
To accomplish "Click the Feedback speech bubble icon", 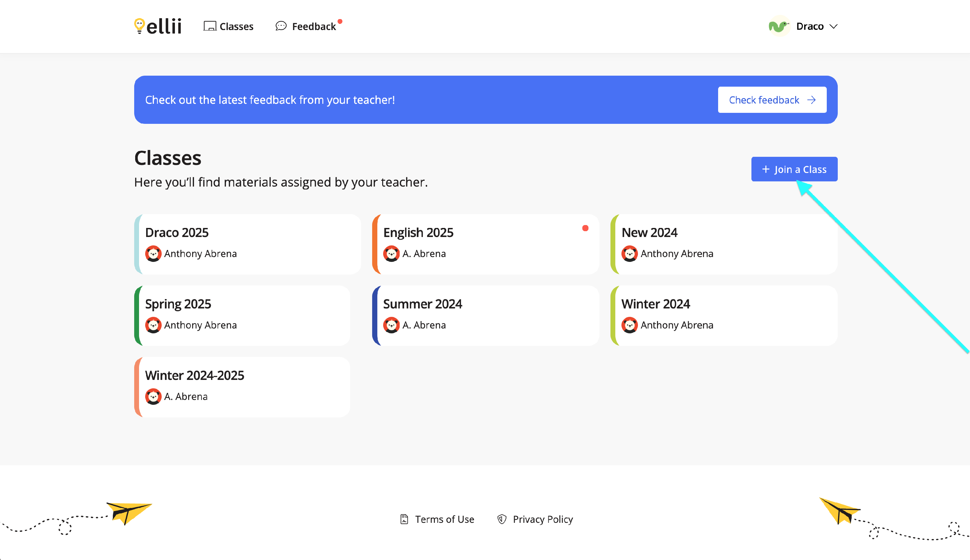I will click(281, 26).
